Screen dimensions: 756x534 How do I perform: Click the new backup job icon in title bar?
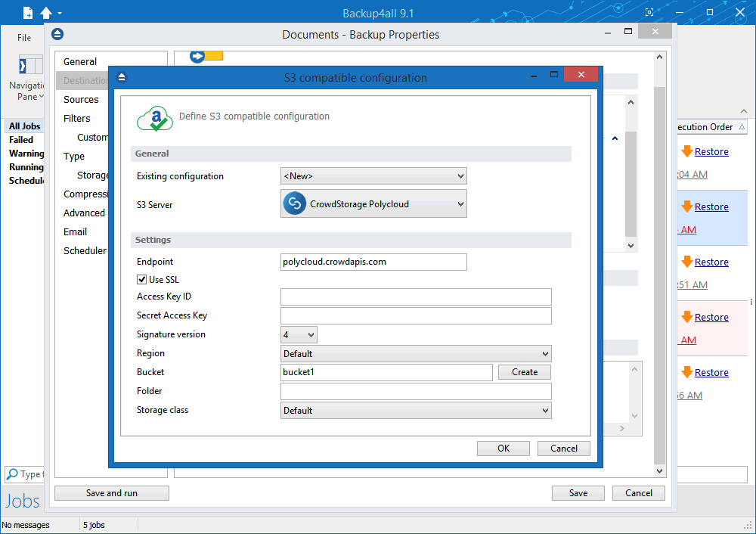[29, 13]
